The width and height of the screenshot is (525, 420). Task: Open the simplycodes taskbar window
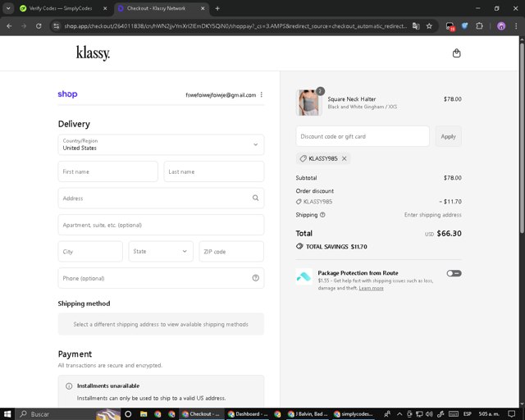click(x=354, y=414)
